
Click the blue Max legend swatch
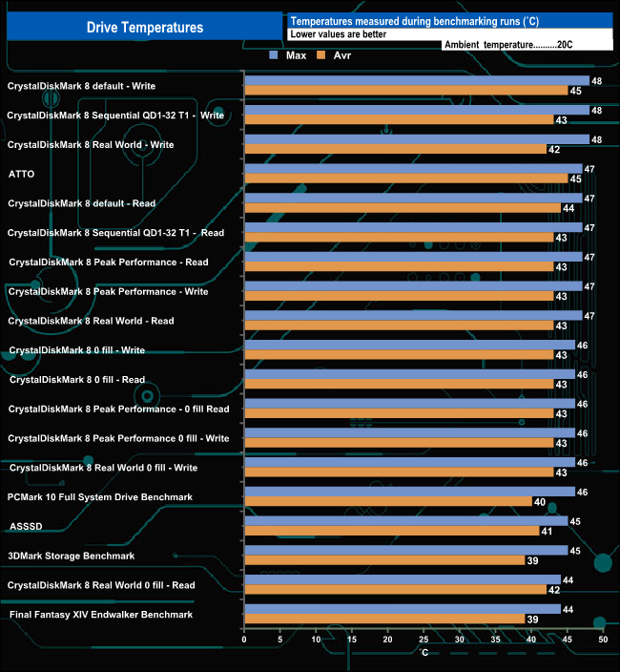[x=273, y=55]
